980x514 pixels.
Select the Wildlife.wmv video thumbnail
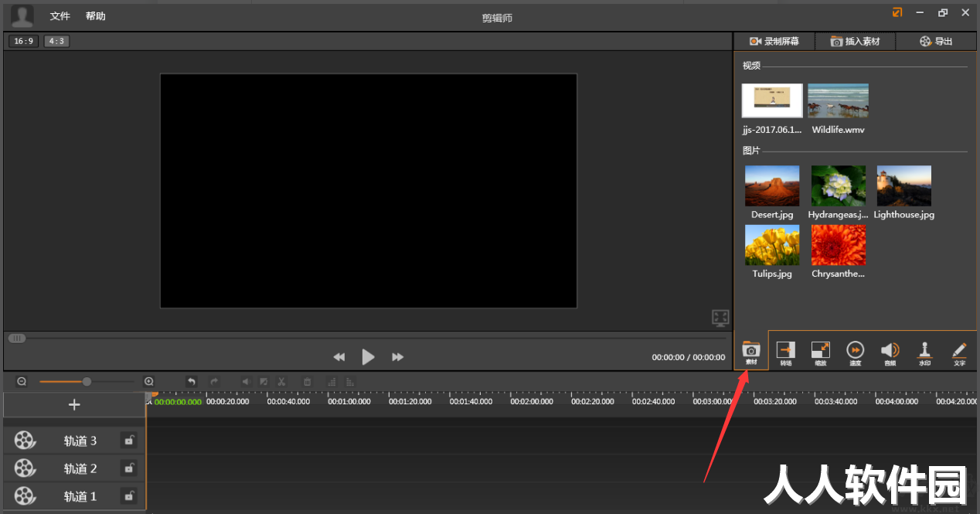pos(838,100)
